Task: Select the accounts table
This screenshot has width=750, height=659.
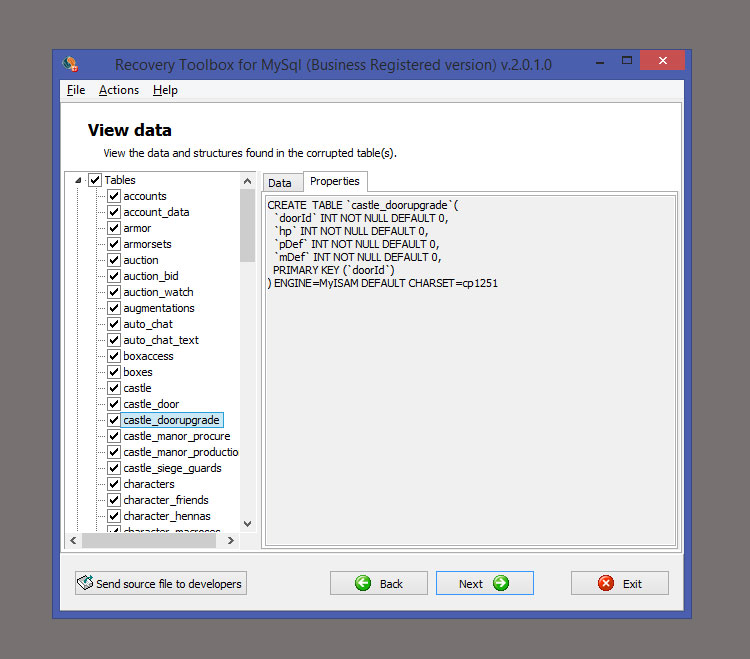Action: coord(145,196)
